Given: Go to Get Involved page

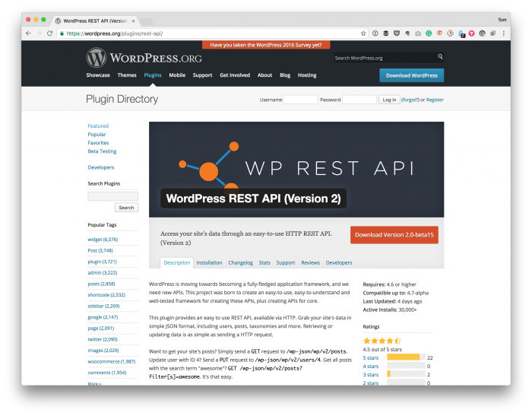Looking at the screenshot, I should click(x=235, y=75).
